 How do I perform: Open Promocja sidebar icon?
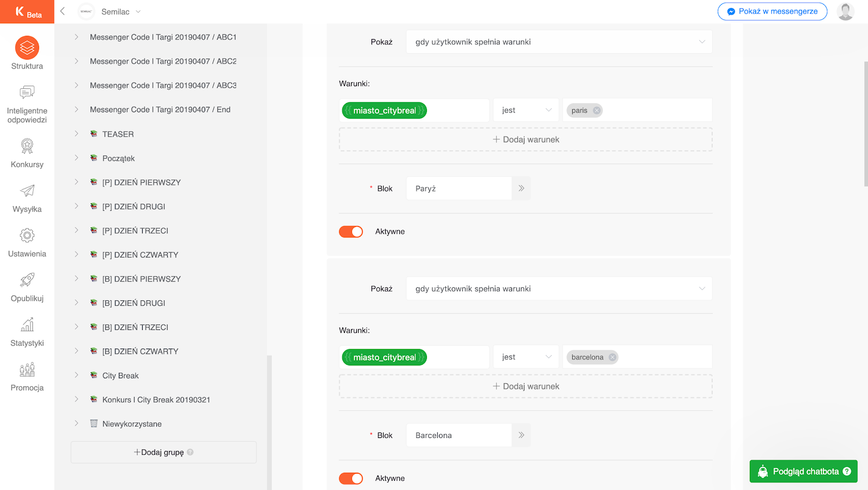(x=27, y=370)
